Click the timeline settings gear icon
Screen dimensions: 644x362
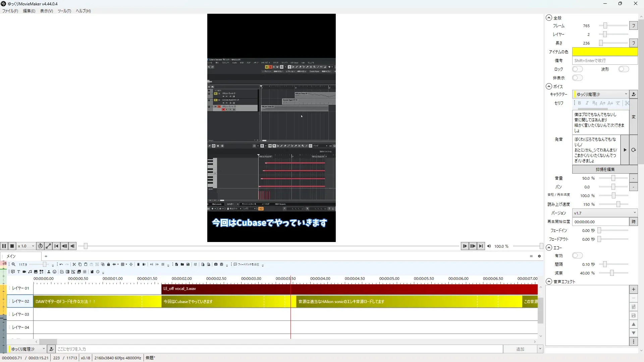pyautogui.click(x=539, y=256)
